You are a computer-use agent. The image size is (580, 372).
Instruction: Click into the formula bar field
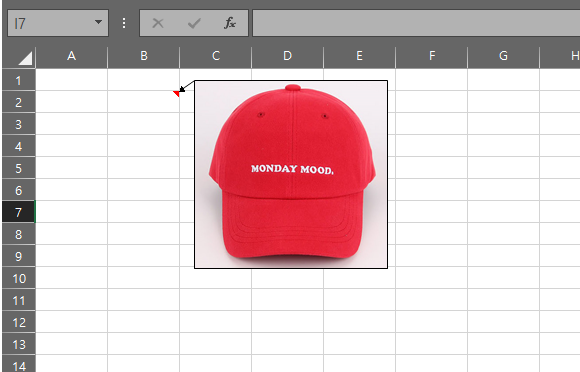[416, 23]
